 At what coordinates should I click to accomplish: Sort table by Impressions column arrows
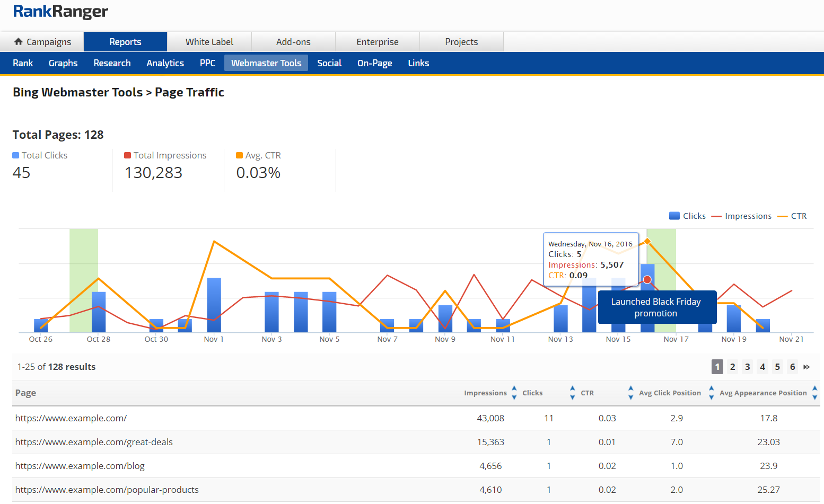click(x=514, y=393)
